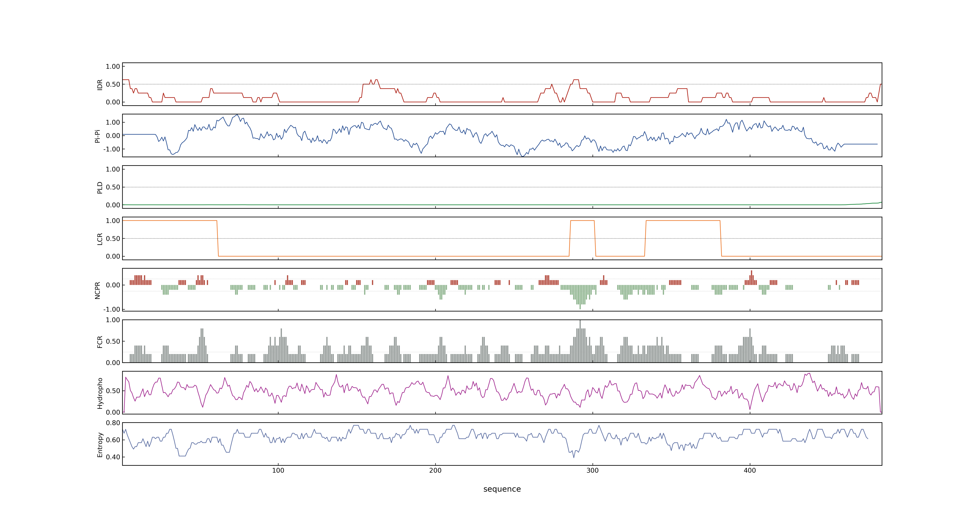Click the Pi-Pi y-axis label

97,136
